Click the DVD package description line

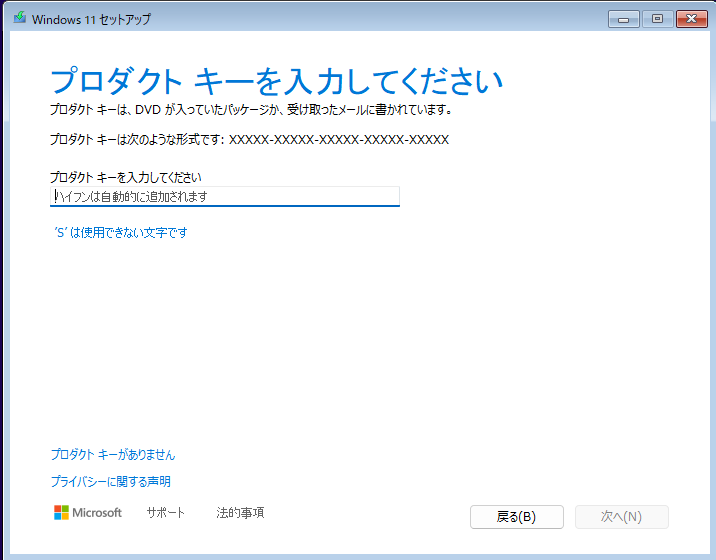[251, 110]
